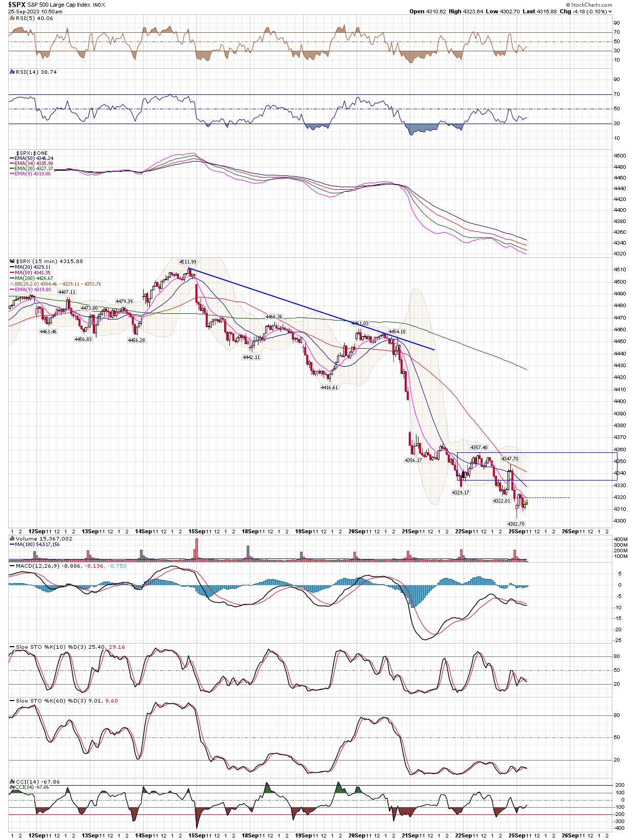Click the $SPX ticker symbol in header

[x=16, y=5]
